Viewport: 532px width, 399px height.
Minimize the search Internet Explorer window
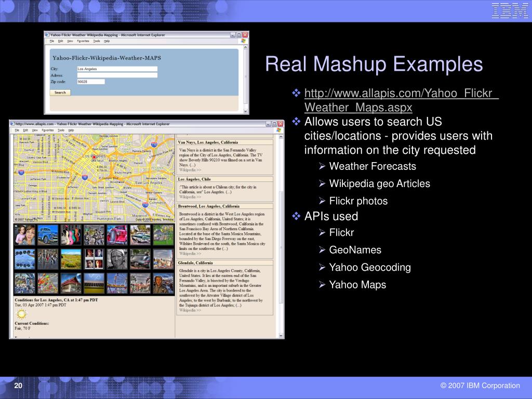(x=233, y=35)
